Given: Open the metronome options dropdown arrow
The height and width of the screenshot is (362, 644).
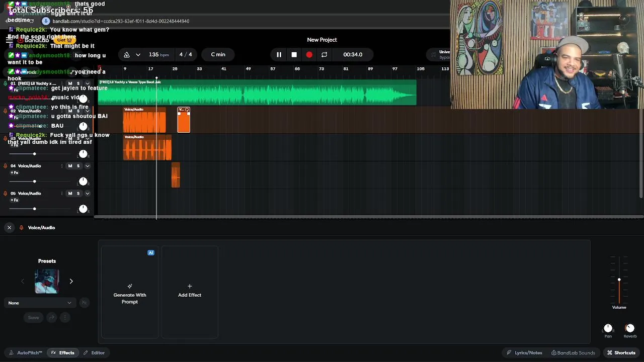Looking at the screenshot, I should (x=138, y=54).
